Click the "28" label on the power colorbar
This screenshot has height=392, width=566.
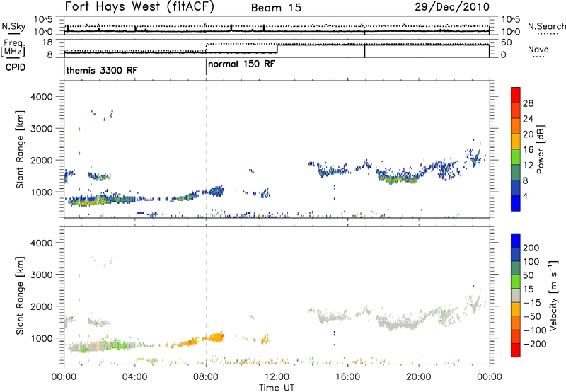pyautogui.click(x=528, y=103)
